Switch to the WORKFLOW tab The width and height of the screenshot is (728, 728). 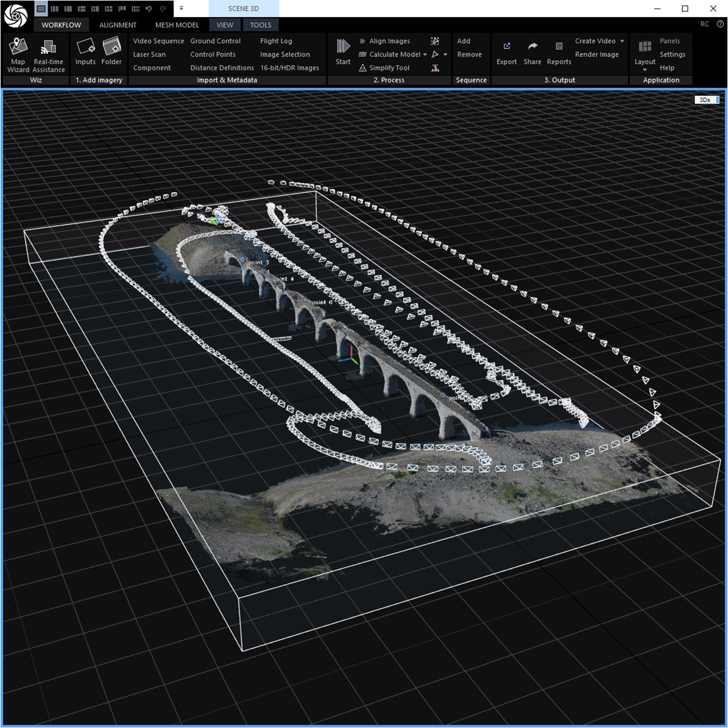pos(61,25)
